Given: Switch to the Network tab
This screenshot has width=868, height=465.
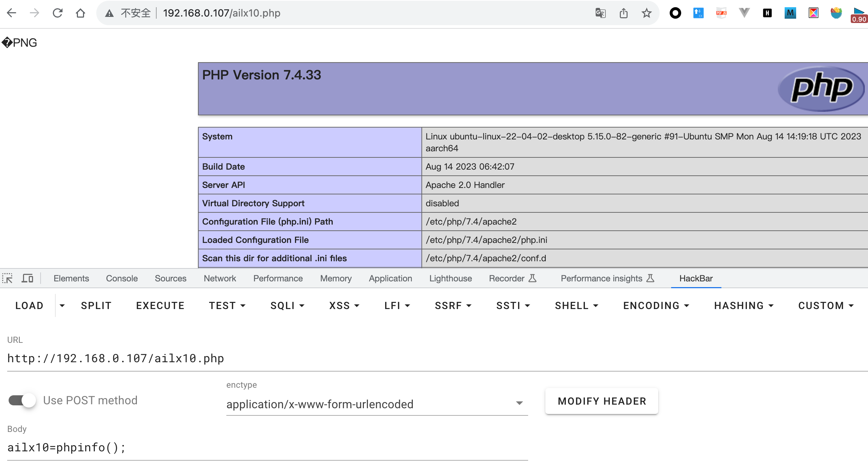Looking at the screenshot, I should (220, 278).
